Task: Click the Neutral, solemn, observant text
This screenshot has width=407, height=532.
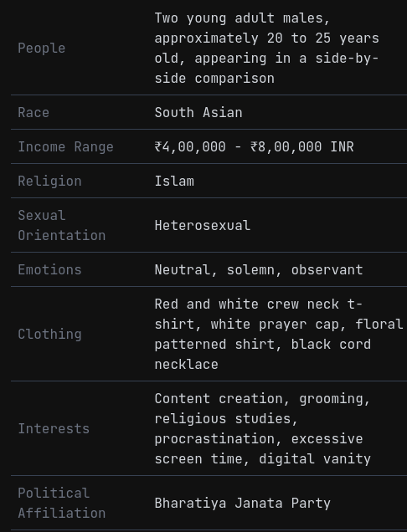Action: tap(259, 269)
